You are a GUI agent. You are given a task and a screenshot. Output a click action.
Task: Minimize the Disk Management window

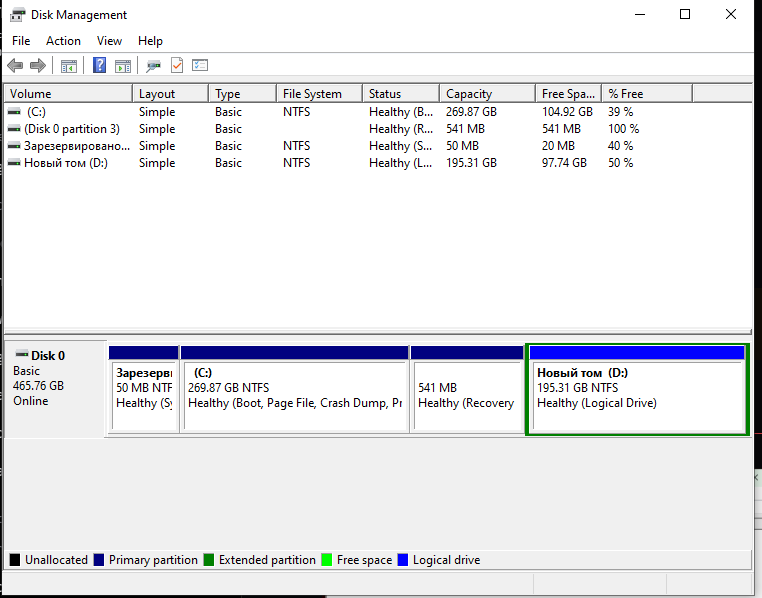pyautogui.click(x=640, y=15)
